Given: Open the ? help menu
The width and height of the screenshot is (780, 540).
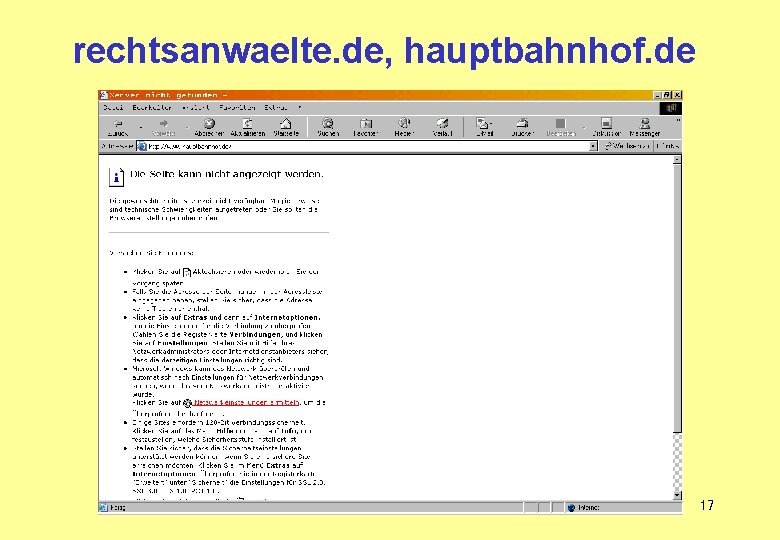Looking at the screenshot, I should tap(299, 107).
